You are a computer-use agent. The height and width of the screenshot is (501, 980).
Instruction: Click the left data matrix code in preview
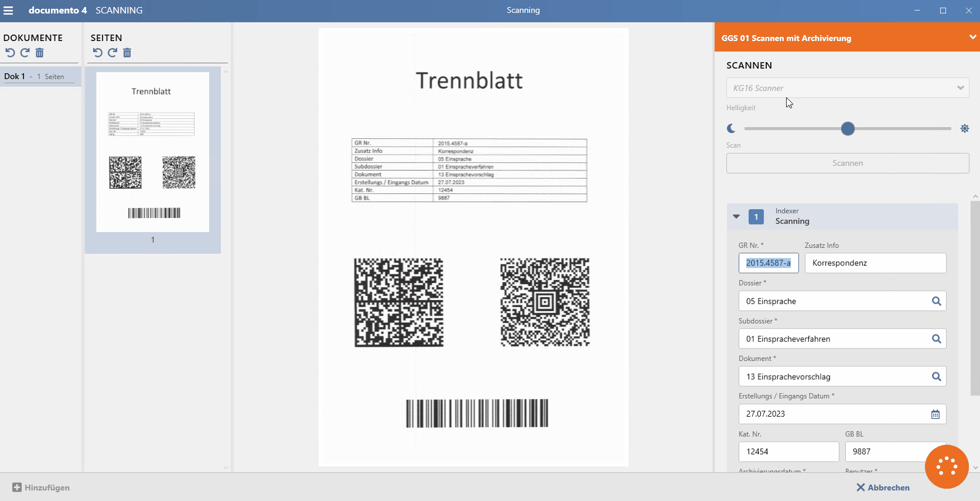click(x=399, y=302)
